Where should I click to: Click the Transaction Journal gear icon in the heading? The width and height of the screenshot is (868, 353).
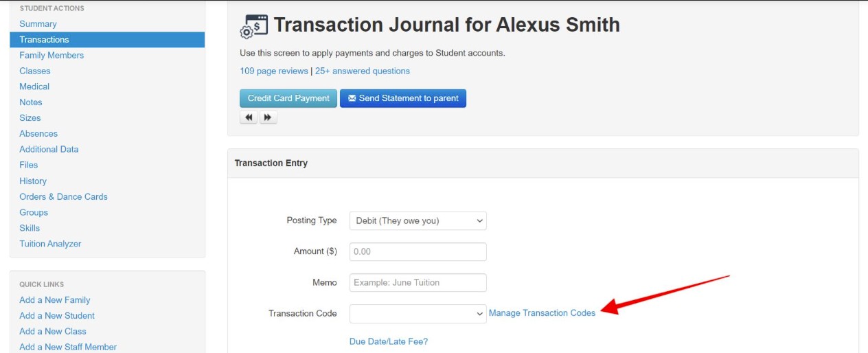click(x=253, y=27)
